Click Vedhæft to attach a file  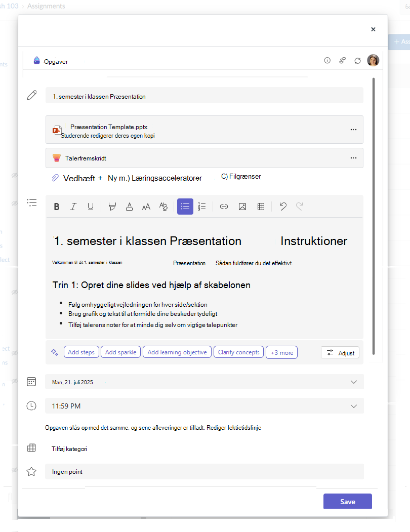[x=79, y=179]
